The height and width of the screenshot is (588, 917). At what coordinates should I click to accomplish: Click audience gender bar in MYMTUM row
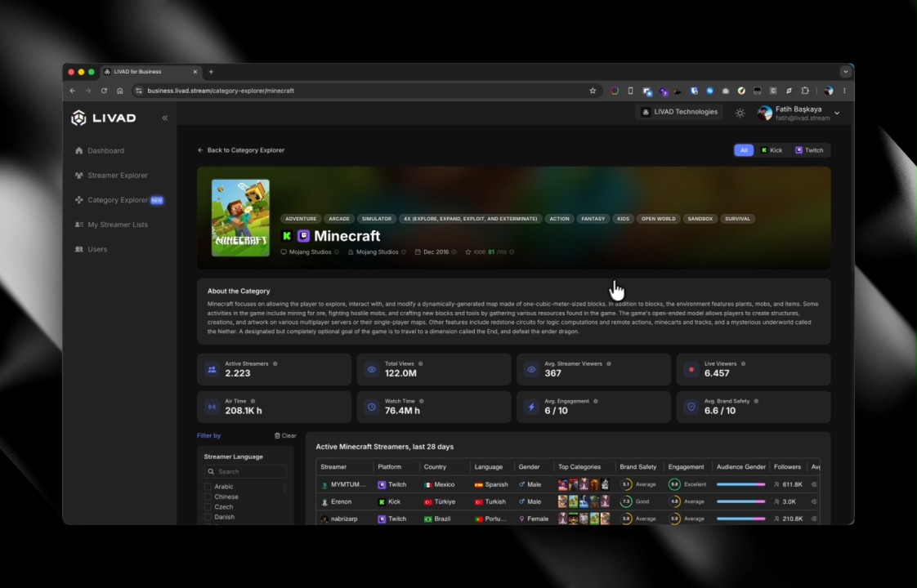[x=741, y=484]
